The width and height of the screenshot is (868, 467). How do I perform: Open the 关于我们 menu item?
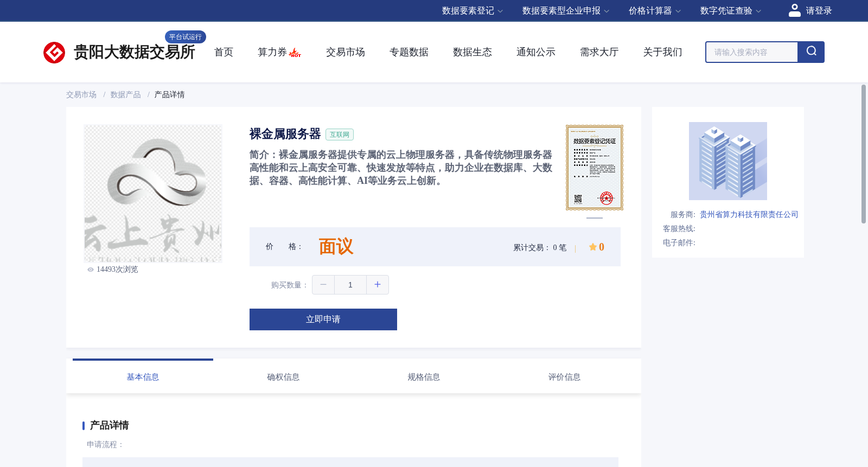pos(663,52)
